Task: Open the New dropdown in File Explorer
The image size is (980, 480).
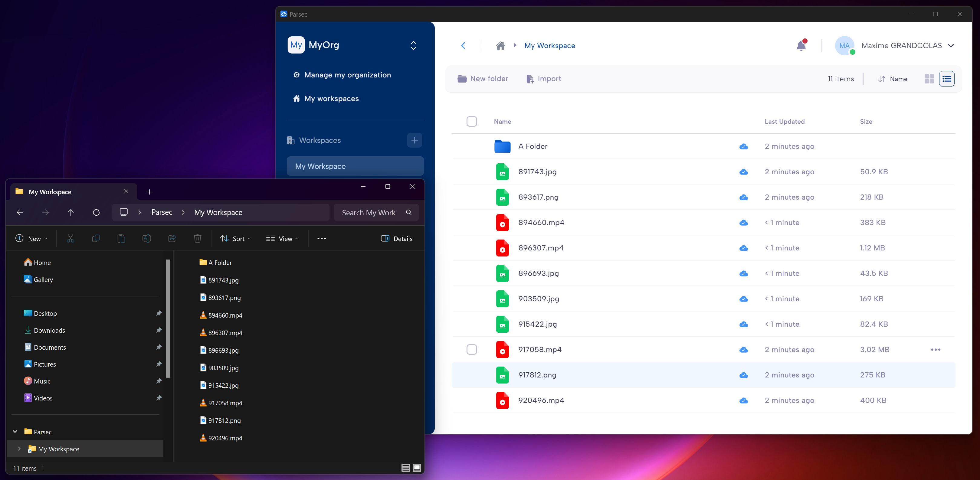Action: click(x=31, y=238)
